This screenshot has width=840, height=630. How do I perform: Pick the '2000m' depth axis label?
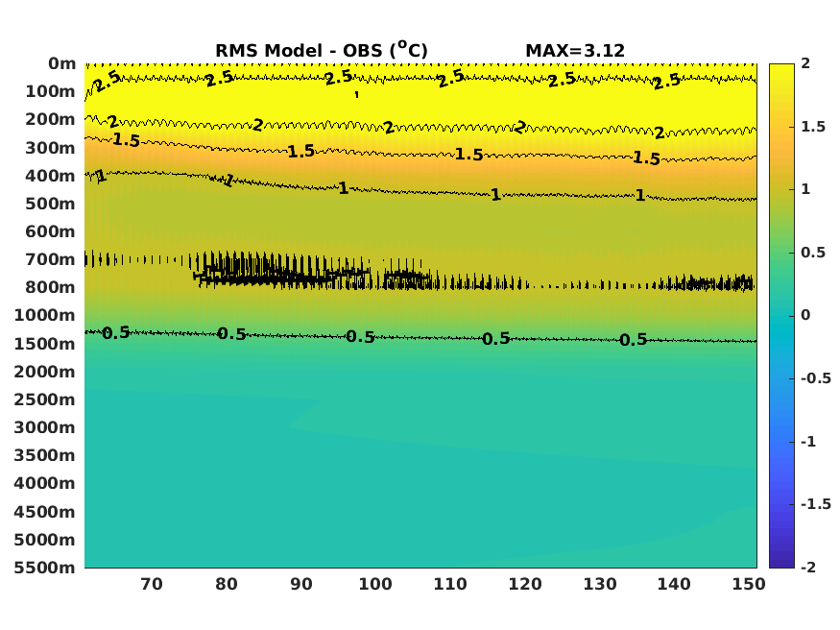coord(45,372)
